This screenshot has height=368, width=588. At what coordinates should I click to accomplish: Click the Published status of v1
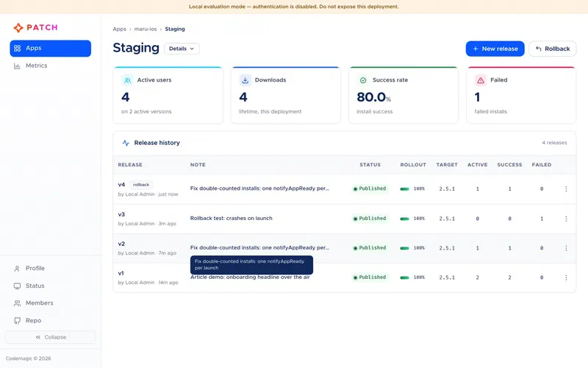click(370, 277)
